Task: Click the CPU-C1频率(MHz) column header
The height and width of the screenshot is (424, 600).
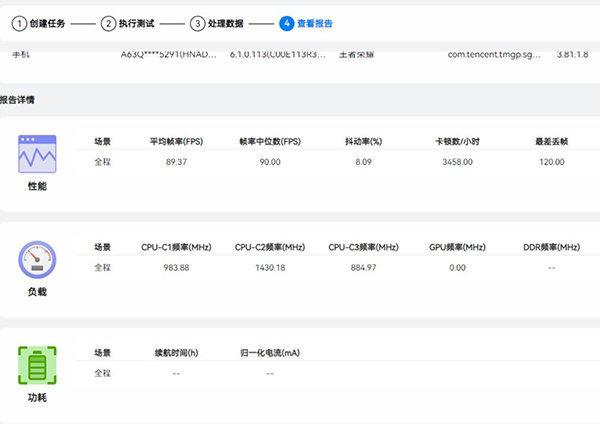Action: (175, 247)
